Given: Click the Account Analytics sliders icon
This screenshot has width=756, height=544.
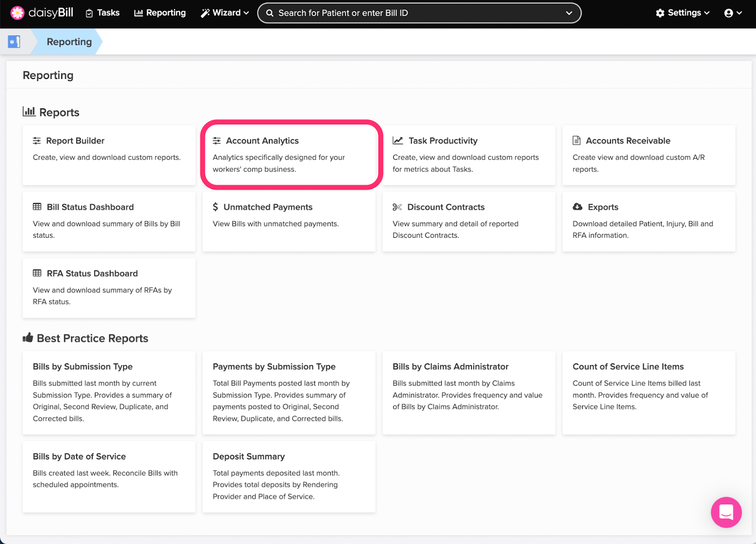Looking at the screenshot, I should (217, 141).
